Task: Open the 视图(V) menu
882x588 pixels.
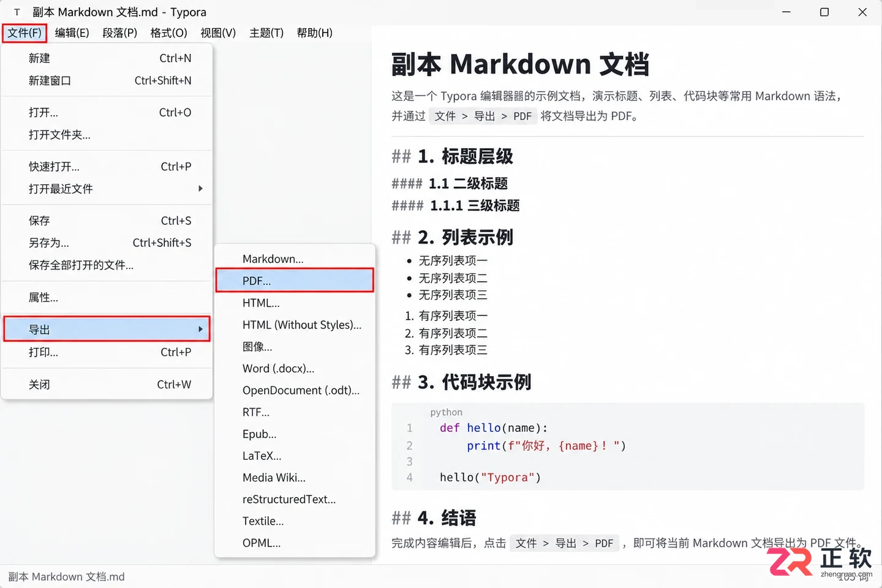Action: tap(218, 33)
